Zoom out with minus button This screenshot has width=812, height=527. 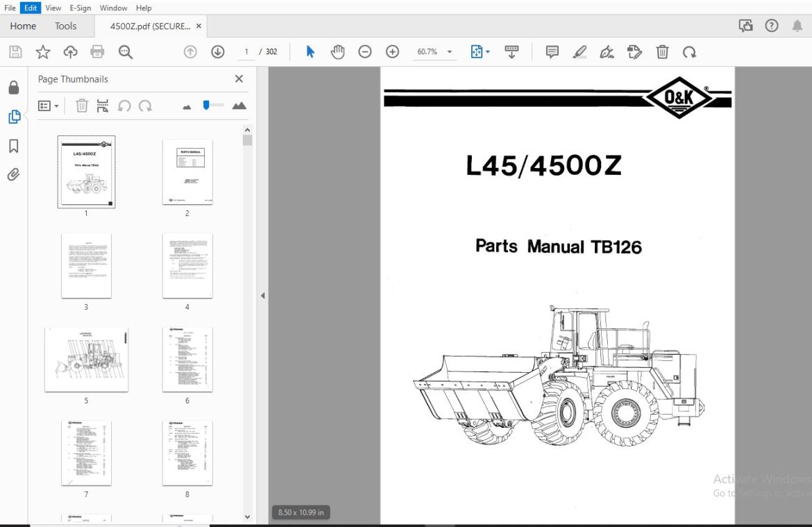(365, 52)
